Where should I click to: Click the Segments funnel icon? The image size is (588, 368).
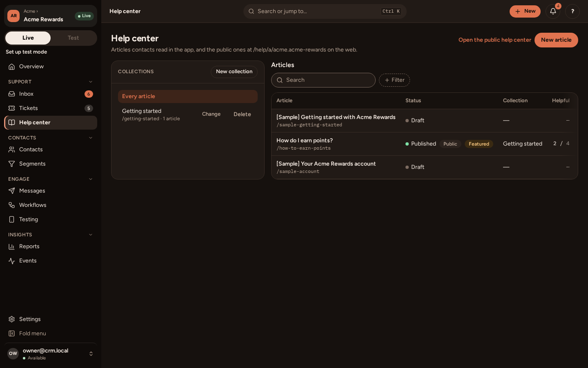pyautogui.click(x=12, y=164)
